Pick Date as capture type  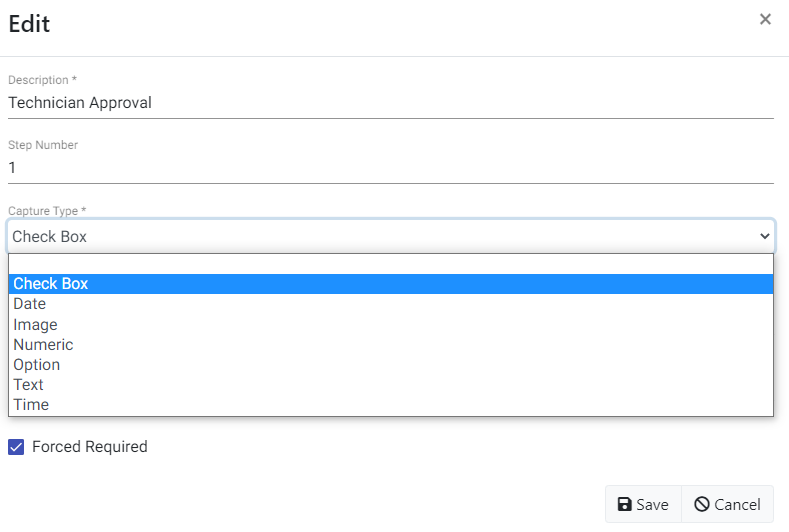point(30,304)
